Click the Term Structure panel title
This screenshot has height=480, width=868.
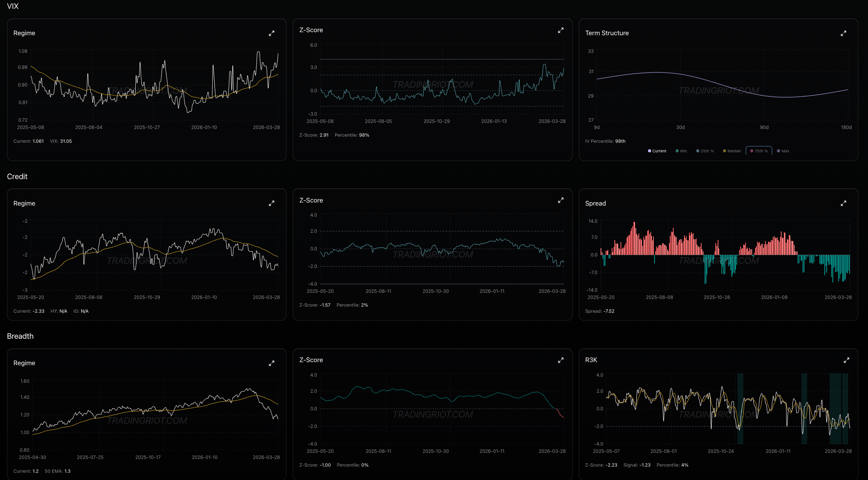coord(607,33)
